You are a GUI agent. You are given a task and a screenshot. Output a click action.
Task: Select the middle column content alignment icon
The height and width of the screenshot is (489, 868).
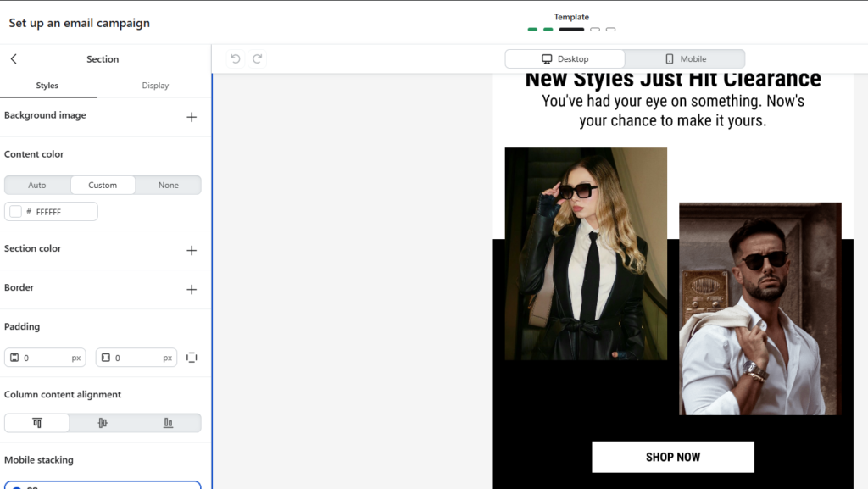point(103,422)
